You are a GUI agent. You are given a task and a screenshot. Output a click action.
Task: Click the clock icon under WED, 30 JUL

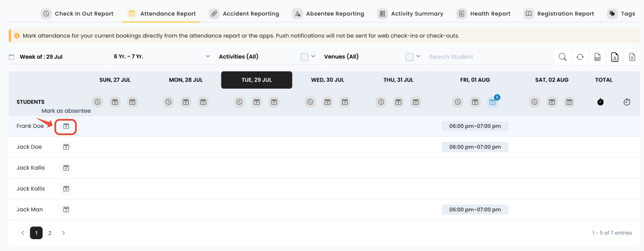pos(310,102)
